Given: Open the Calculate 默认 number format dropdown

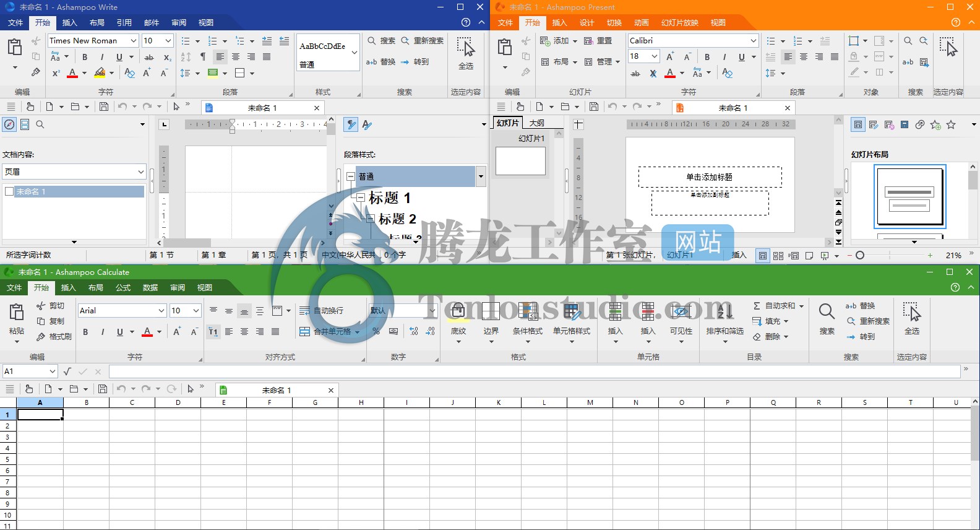Looking at the screenshot, I should pyautogui.click(x=432, y=311).
